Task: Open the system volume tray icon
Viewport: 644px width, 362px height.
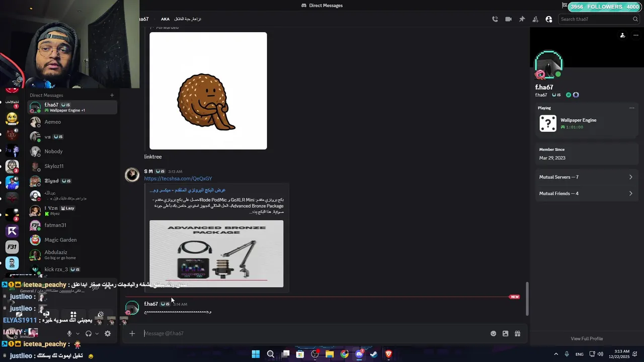Action: click(600, 354)
